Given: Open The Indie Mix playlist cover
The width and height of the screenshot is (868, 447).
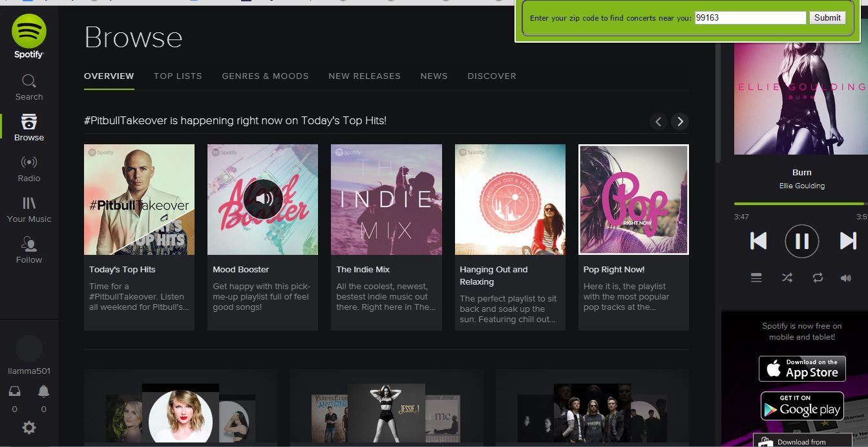Looking at the screenshot, I should tap(386, 199).
